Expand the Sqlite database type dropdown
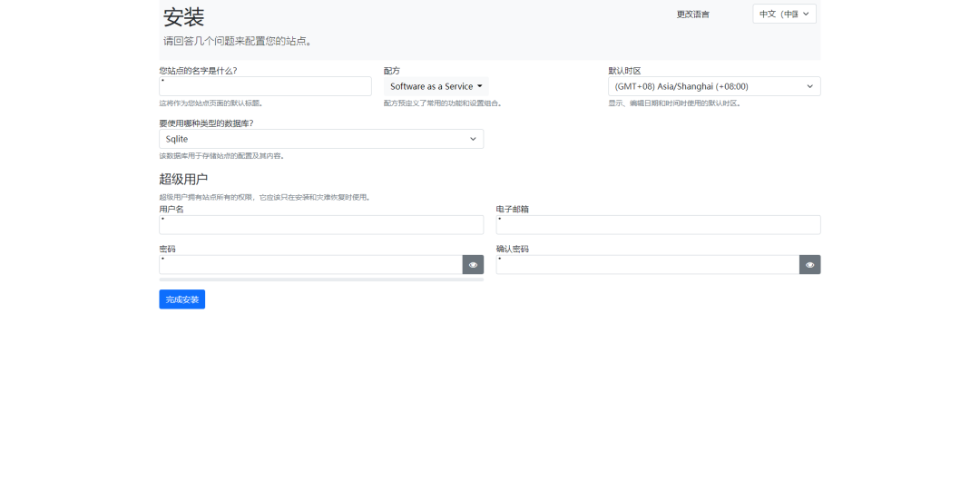The width and height of the screenshot is (980, 500). coord(321,139)
